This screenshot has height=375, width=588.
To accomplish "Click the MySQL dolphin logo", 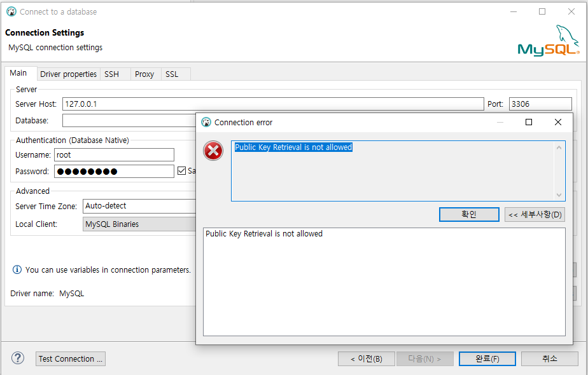I will pyautogui.click(x=549, y=40).
